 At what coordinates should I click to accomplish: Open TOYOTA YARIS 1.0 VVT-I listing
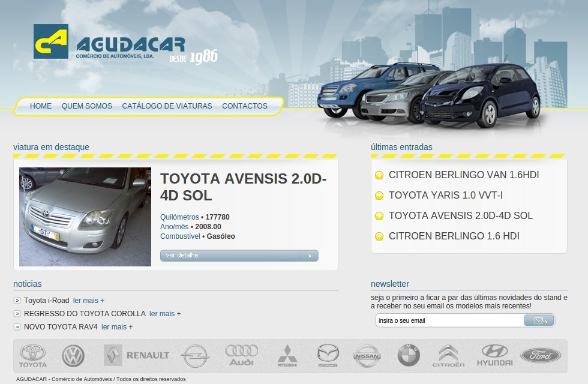point(445,196)
